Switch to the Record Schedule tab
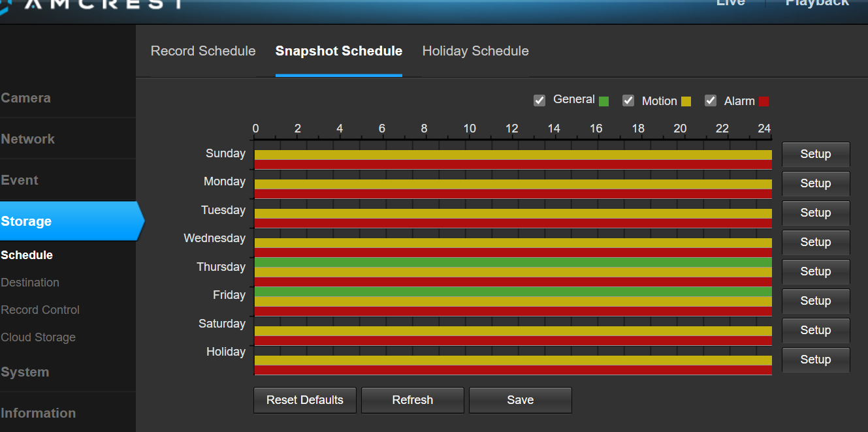The image size is (868, 432). point(203,51)
